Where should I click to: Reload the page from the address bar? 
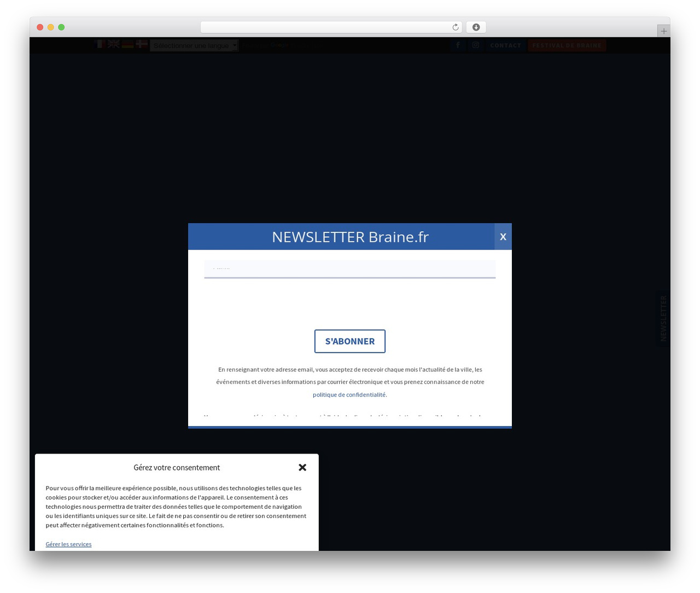[456, 27]
